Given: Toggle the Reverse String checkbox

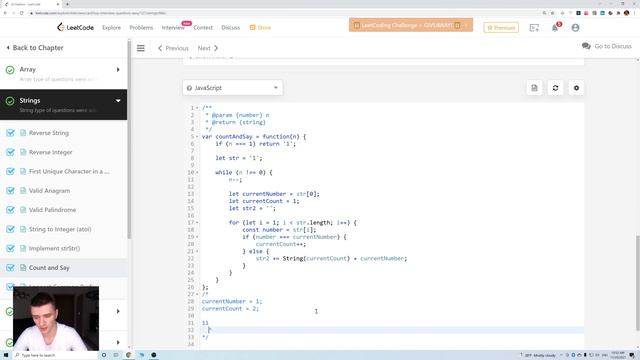Looking at the screenshot, I should 10,133.
